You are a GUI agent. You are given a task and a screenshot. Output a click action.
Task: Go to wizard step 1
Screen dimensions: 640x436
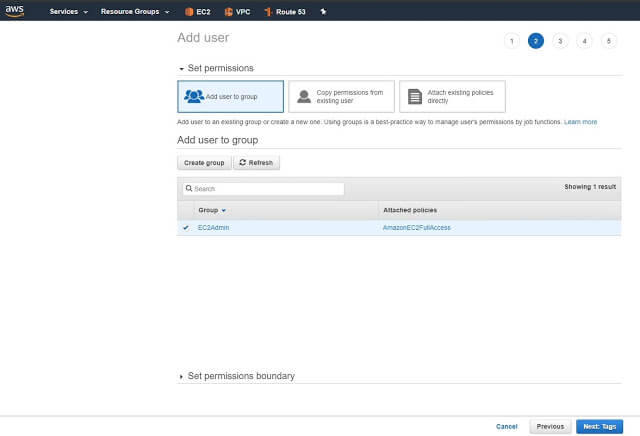point(512,41)
